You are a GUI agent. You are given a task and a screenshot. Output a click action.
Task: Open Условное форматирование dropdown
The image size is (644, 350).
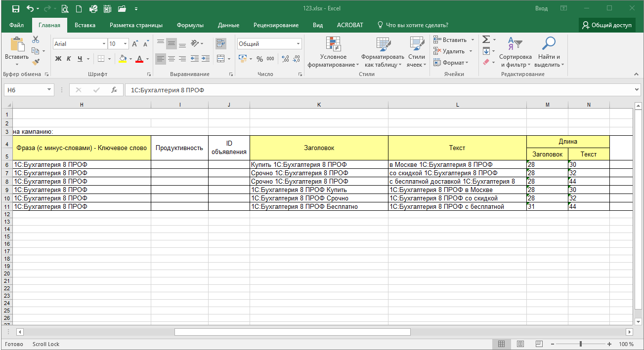pyautogui.click(x=333, y=52)
